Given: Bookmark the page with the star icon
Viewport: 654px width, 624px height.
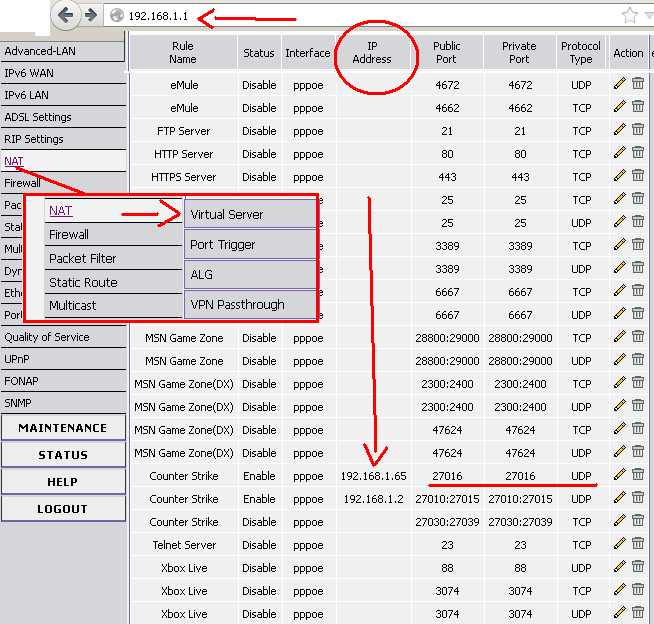Looking at the screenshot, I should pyautogui.click(x=629, y=15).
